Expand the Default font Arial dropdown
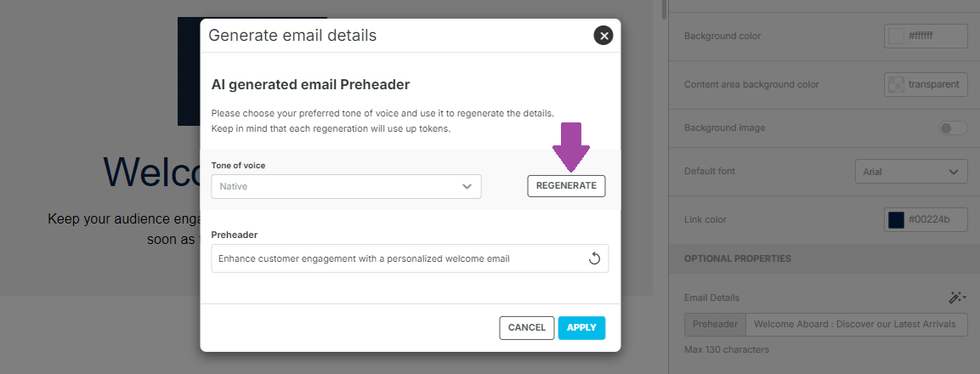The image size is (980, 374). [x=910, y=172]
